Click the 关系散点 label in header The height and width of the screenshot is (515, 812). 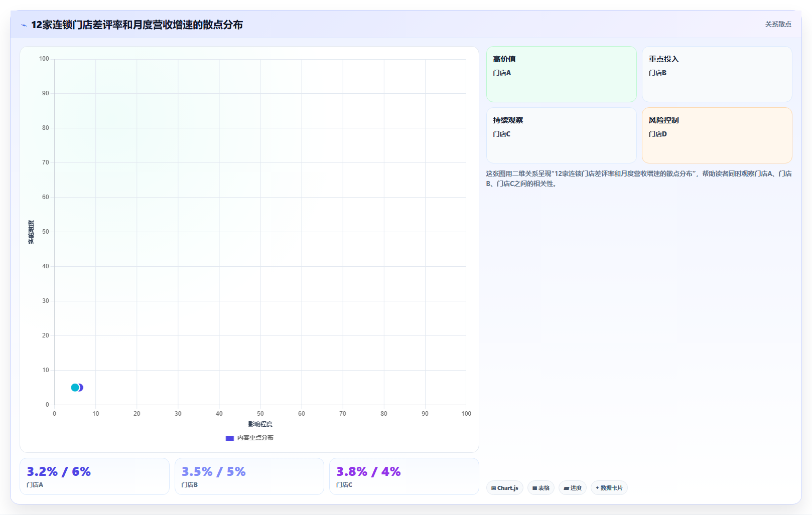pyautogui.click(x=778, y=24)
